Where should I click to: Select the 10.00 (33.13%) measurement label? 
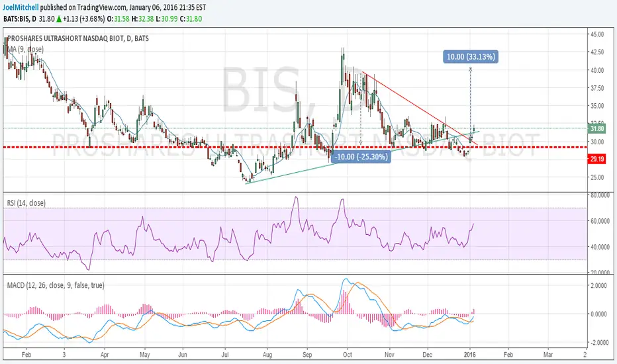tap(471, 57)
